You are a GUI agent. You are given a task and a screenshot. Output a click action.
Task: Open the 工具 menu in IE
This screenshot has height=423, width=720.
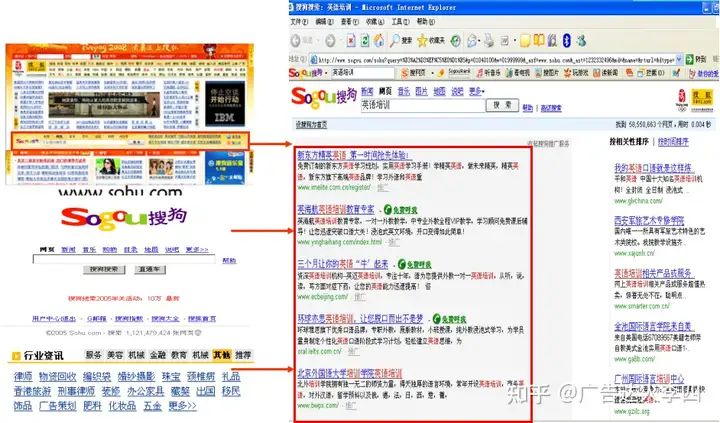(x=400, y=22)
